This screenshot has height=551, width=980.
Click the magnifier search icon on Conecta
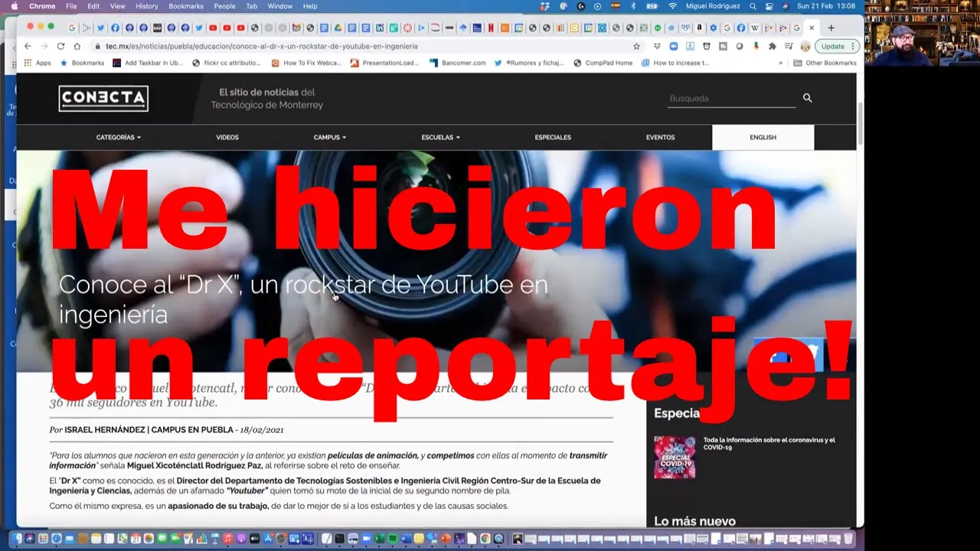(807, 98)
